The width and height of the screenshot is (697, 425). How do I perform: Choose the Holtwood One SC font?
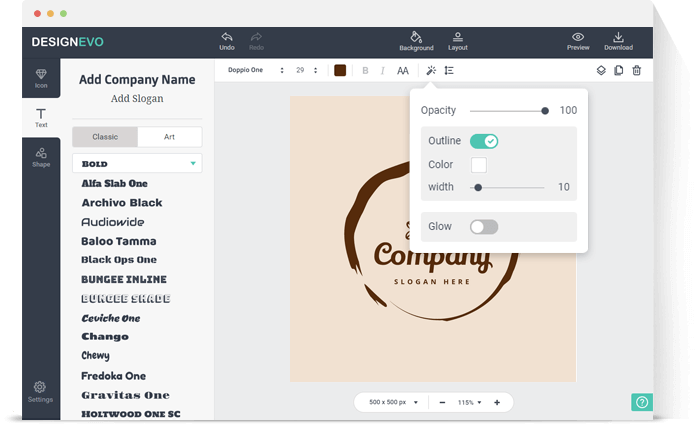pos(131,414)
